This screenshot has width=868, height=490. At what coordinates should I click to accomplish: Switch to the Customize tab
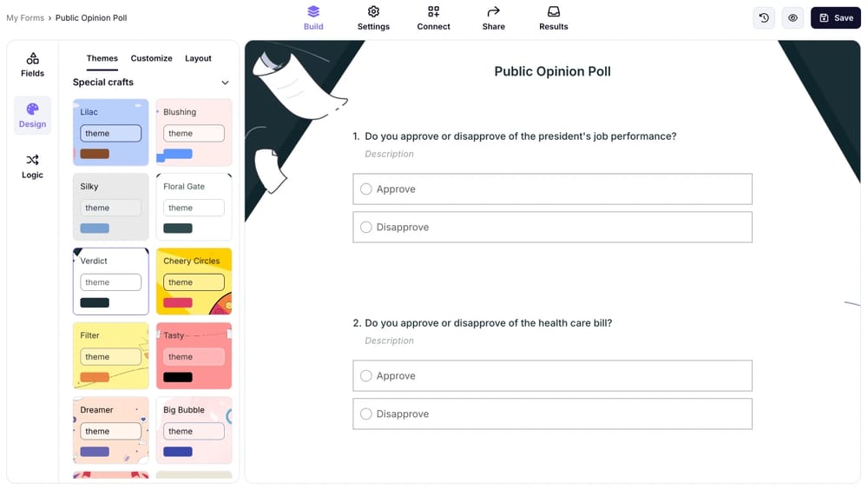tap(151, 58)
